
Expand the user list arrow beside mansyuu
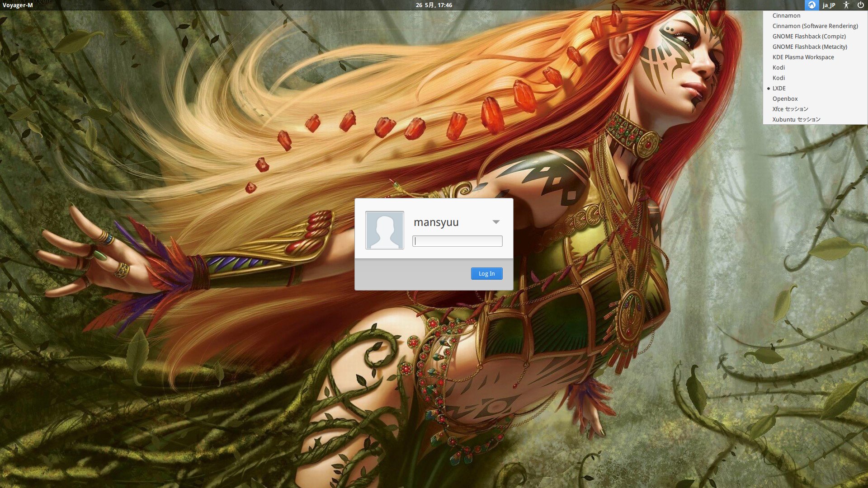[x=496, y=222]
